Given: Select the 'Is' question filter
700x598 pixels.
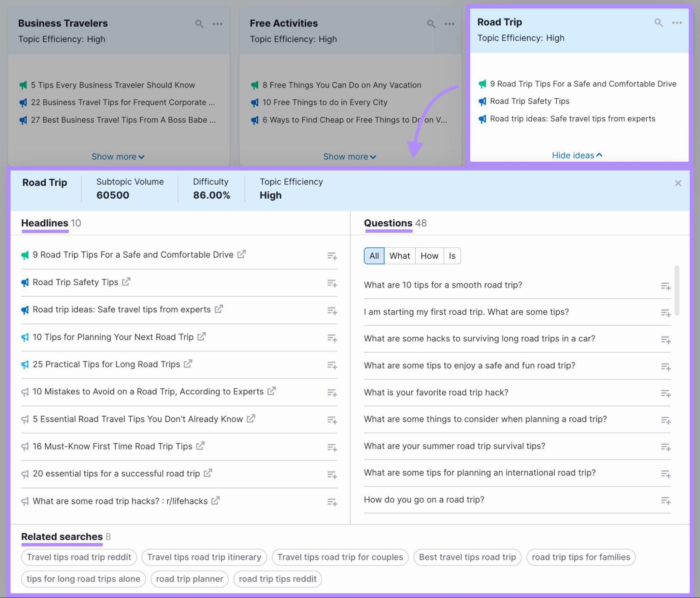Looking at the screenshot, I should (452, 256).
